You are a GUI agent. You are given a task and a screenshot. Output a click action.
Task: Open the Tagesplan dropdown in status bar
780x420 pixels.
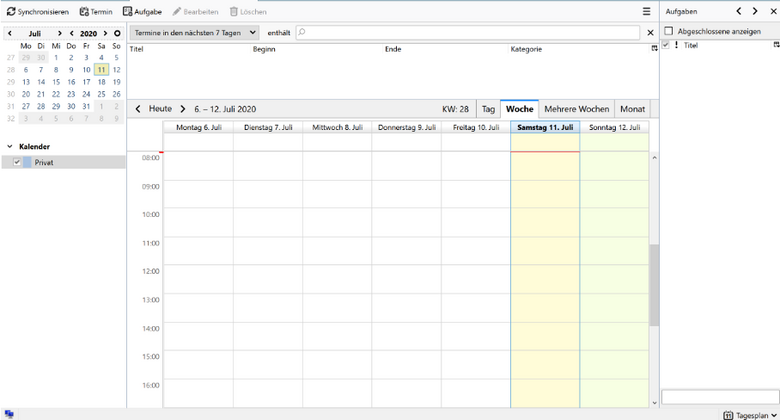click(x=750, y=415)
